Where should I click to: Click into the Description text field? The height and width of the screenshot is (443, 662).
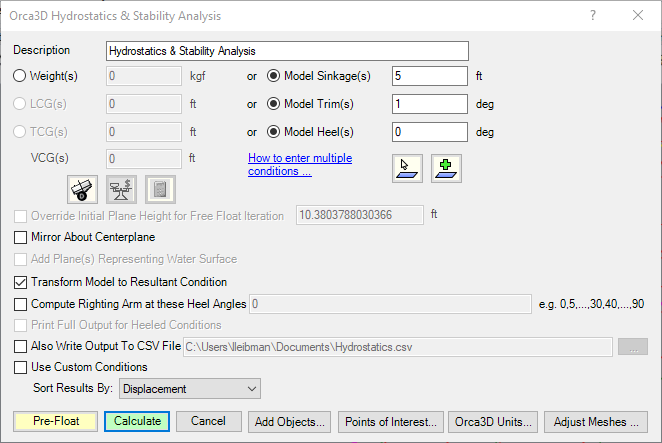click(x=287, y=51)
